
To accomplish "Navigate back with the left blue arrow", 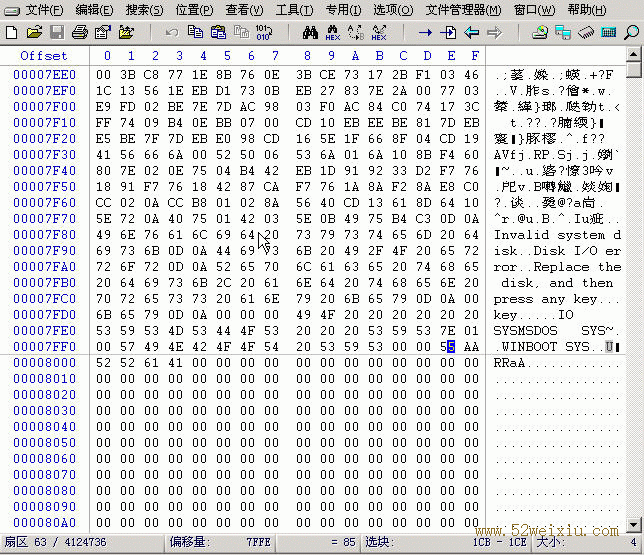I will (472, 32).
